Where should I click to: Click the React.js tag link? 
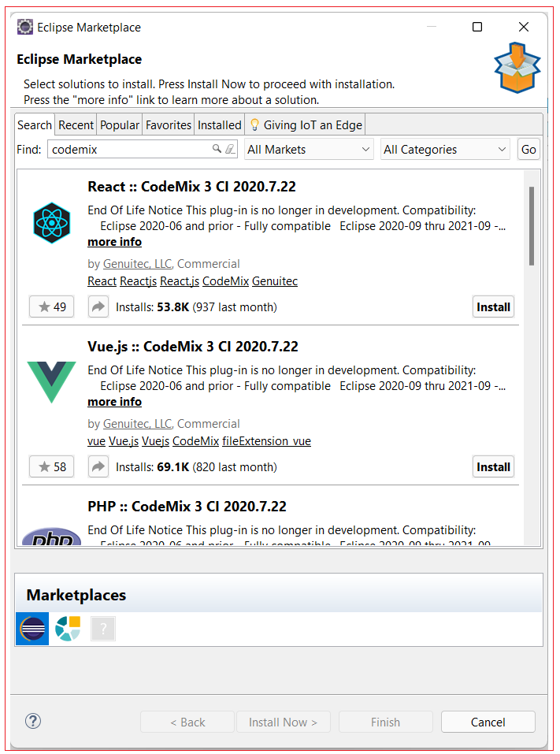180,281
